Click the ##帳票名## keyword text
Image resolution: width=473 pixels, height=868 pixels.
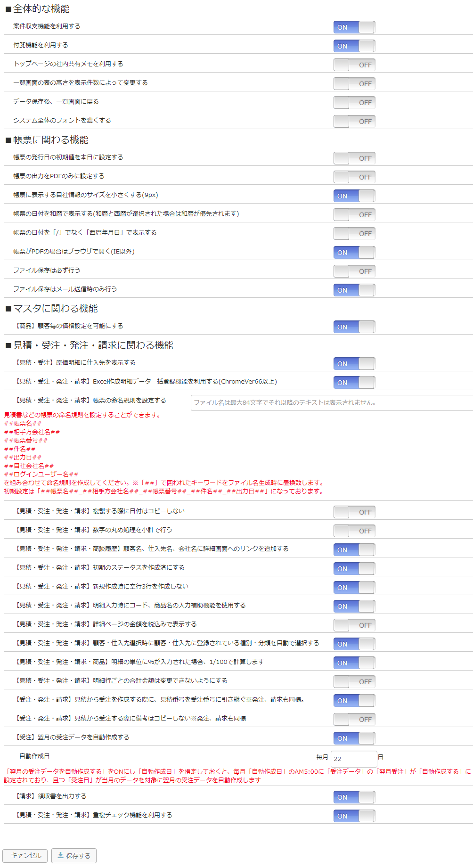point(23,424)
